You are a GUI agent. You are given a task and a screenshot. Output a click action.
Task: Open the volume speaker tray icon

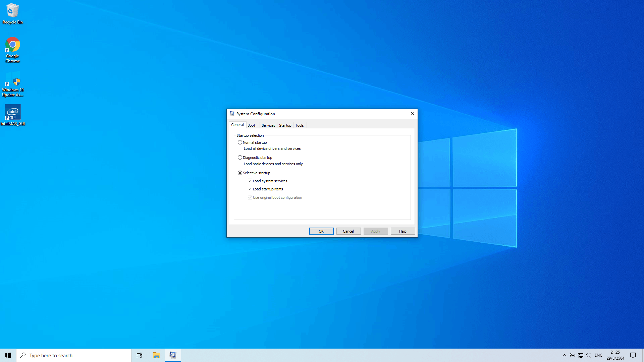588,355
